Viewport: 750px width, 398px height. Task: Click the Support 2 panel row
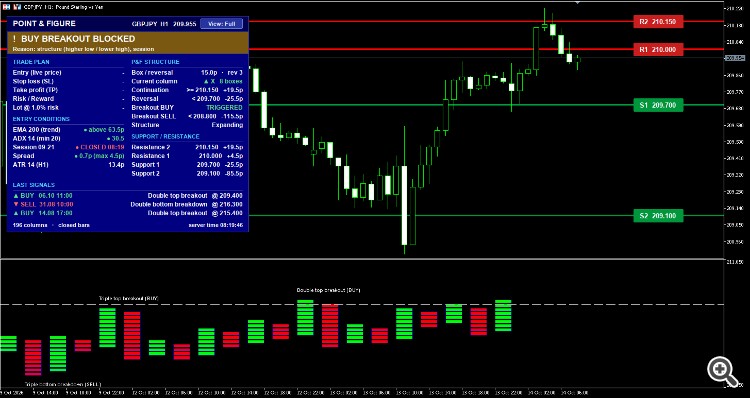(x=187, y=173)
